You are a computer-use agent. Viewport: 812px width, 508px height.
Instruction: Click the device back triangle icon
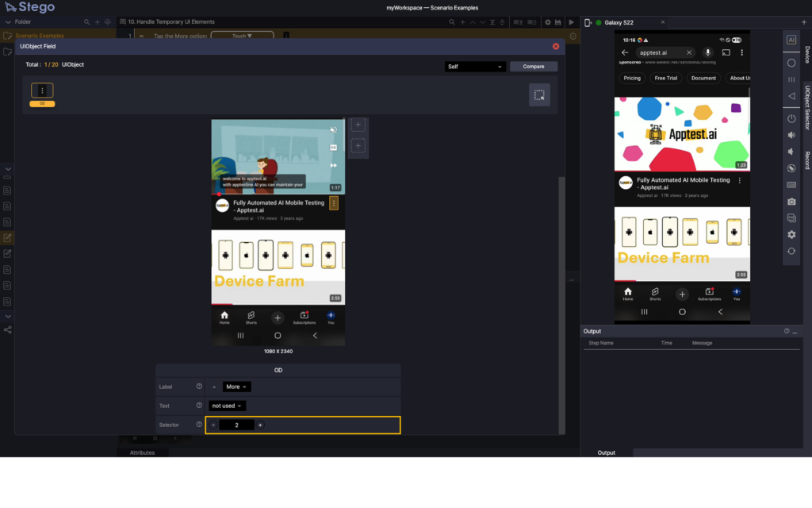791,96
